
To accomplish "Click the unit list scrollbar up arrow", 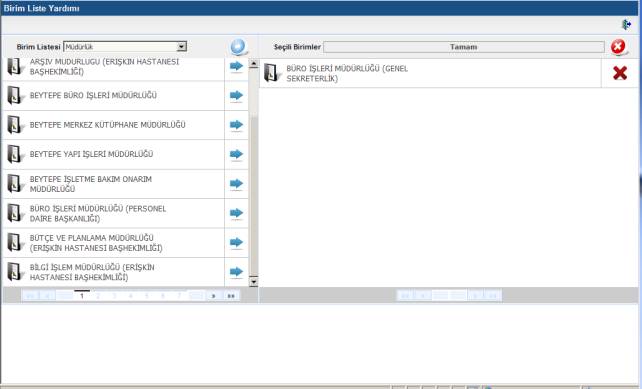I will pos(253,63).
